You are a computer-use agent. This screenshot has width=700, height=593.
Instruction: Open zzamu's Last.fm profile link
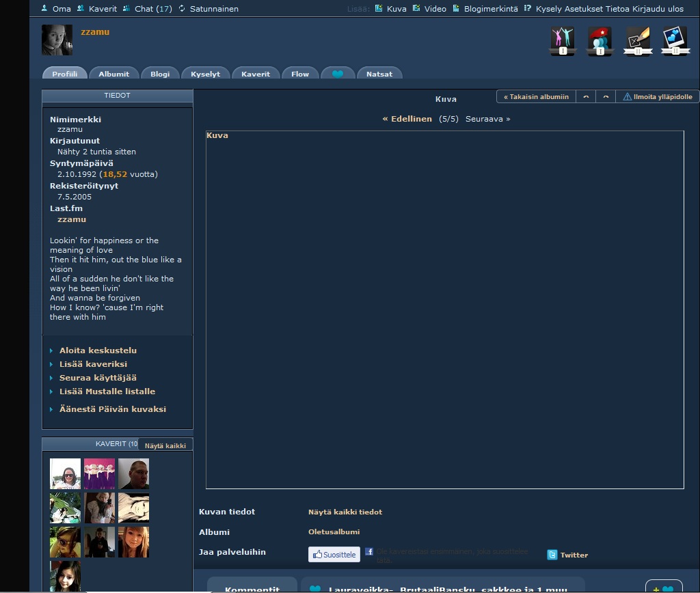(x=71, y=219)
